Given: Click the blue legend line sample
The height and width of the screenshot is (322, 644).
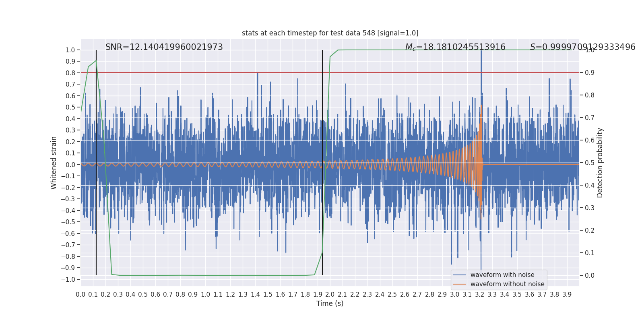Looking at the screenshot, I should click(460, 275).
